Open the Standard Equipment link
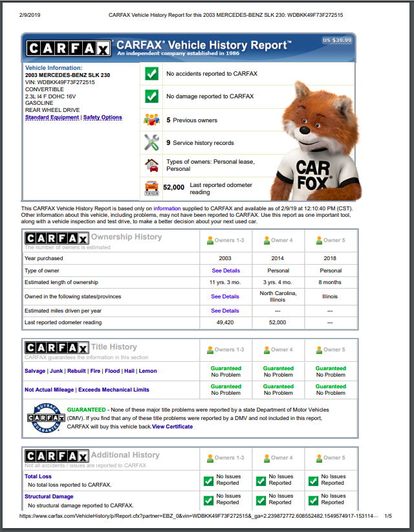This screenshot has height=532, width=414. [x=52, y=117]
